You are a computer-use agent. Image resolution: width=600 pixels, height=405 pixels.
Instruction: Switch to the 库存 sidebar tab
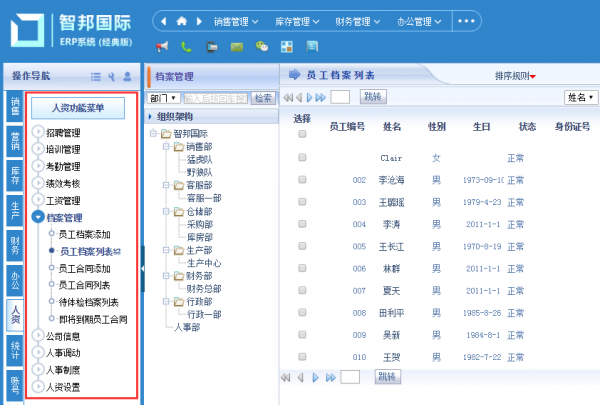pos(15,176)
